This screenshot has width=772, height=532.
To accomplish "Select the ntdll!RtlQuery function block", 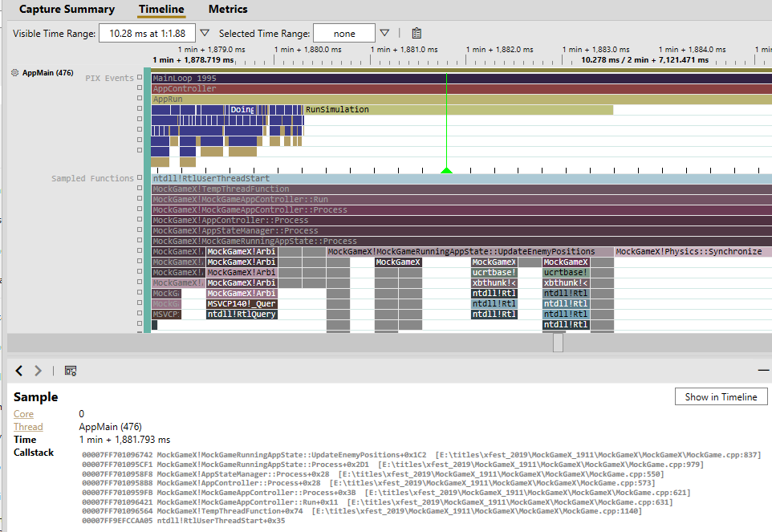I will [242, 314].
